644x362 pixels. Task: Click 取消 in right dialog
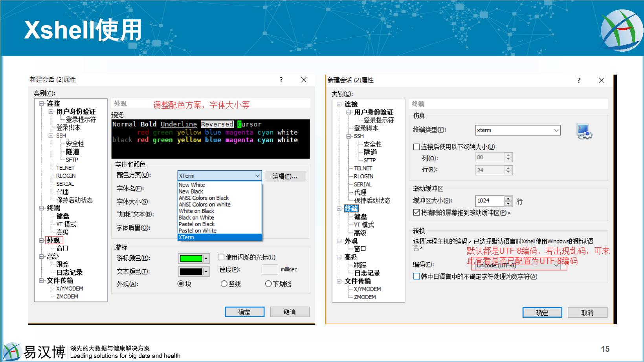[588, 313]
